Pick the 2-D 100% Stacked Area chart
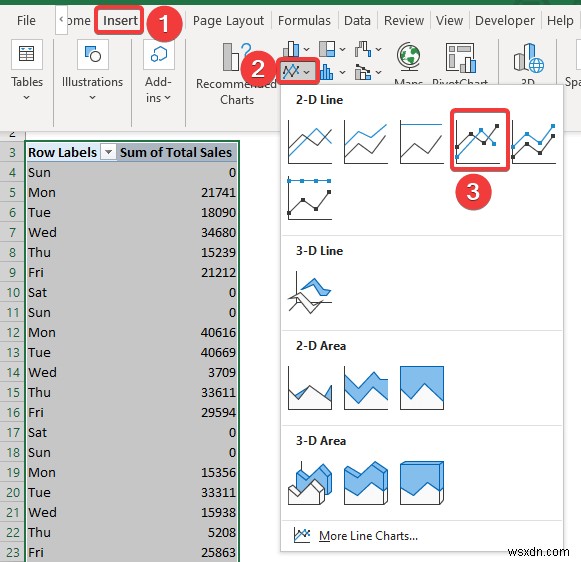581x562 pixels. (422, 388)
